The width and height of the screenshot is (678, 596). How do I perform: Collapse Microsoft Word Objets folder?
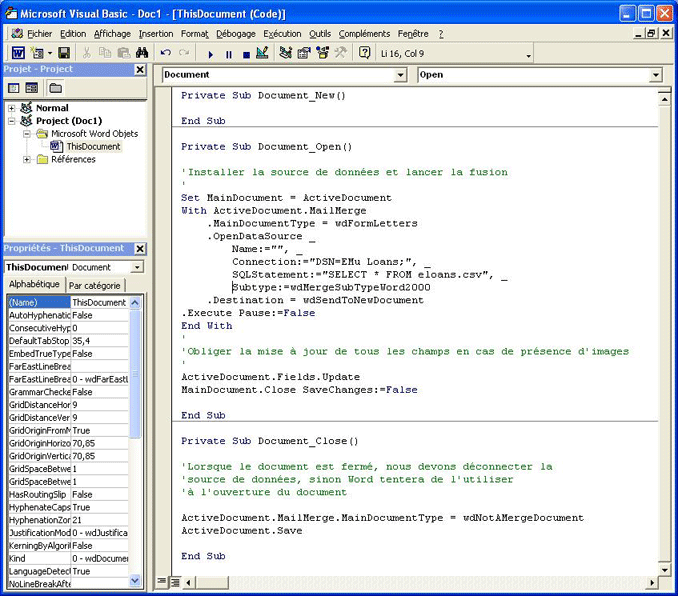pos(27,134)
